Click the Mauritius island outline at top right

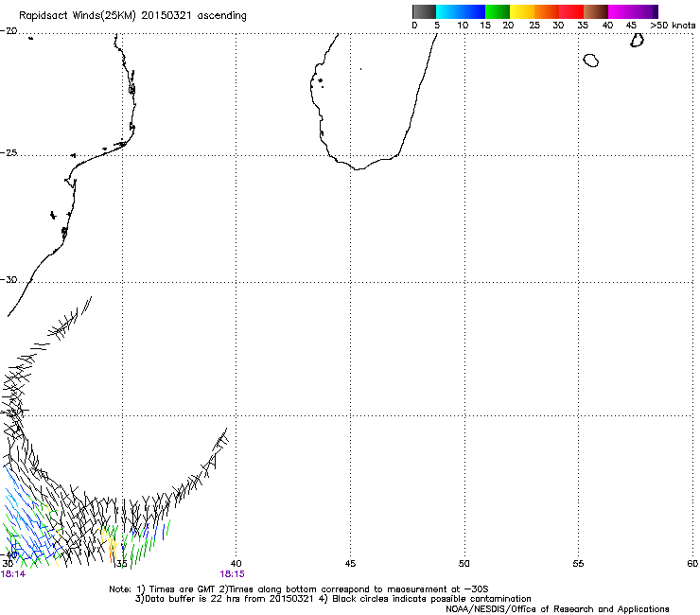point(637,40)
